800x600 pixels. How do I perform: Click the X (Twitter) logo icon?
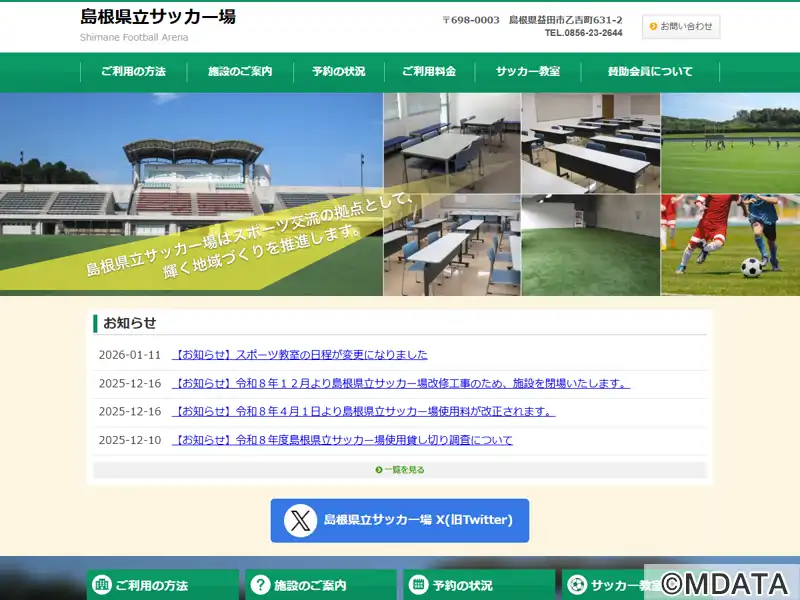click(x=300, y=521)
